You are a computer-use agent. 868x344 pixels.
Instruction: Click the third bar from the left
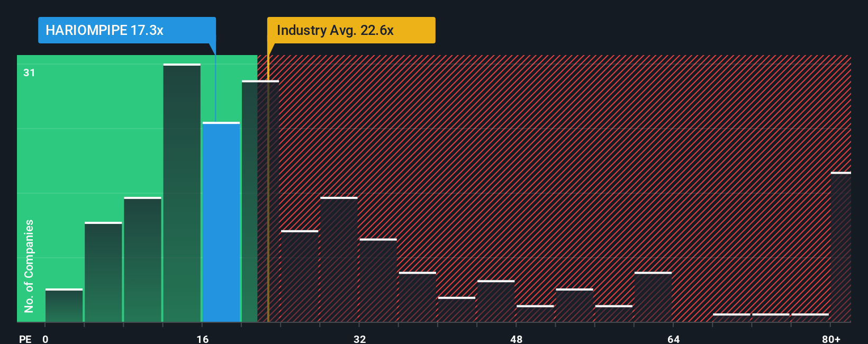pyautogui.click(x=142, y=259)
